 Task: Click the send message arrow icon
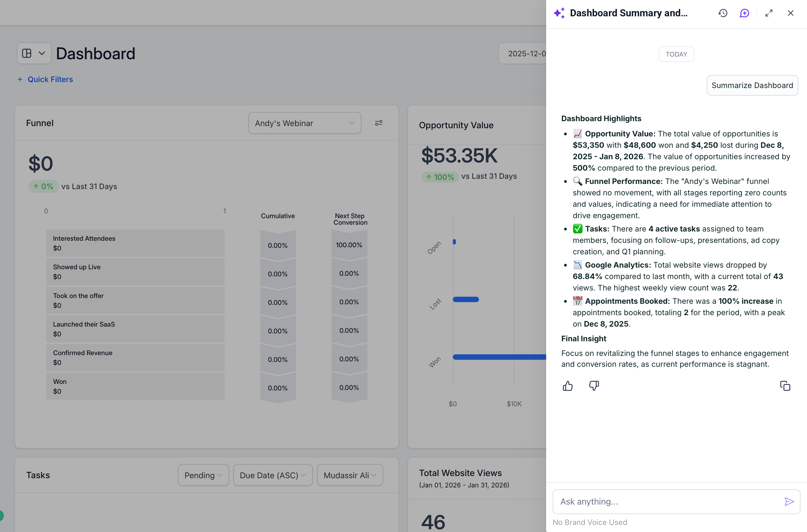(x=789, y=502)
